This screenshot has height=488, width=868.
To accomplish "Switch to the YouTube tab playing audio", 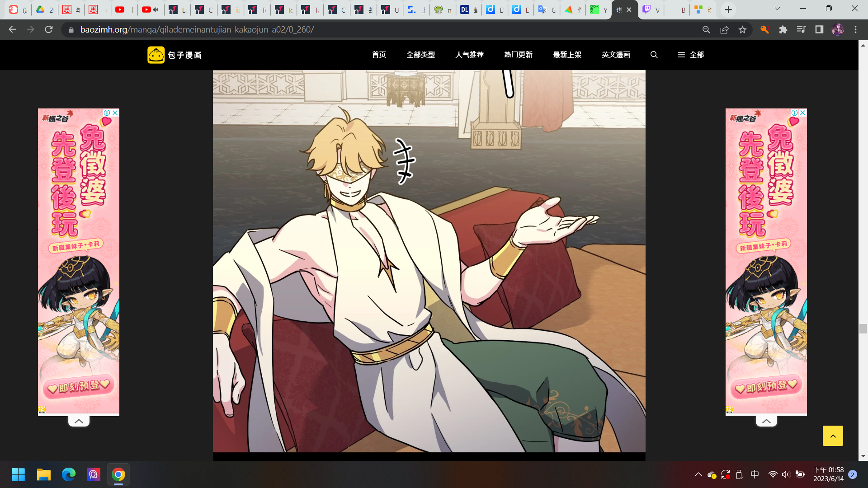I will tap(150, 9).
